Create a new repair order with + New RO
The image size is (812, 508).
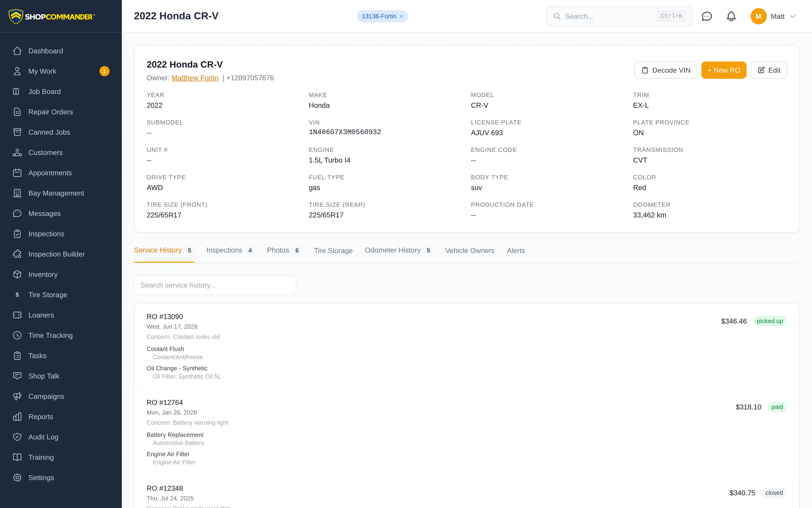click(723, 70)
